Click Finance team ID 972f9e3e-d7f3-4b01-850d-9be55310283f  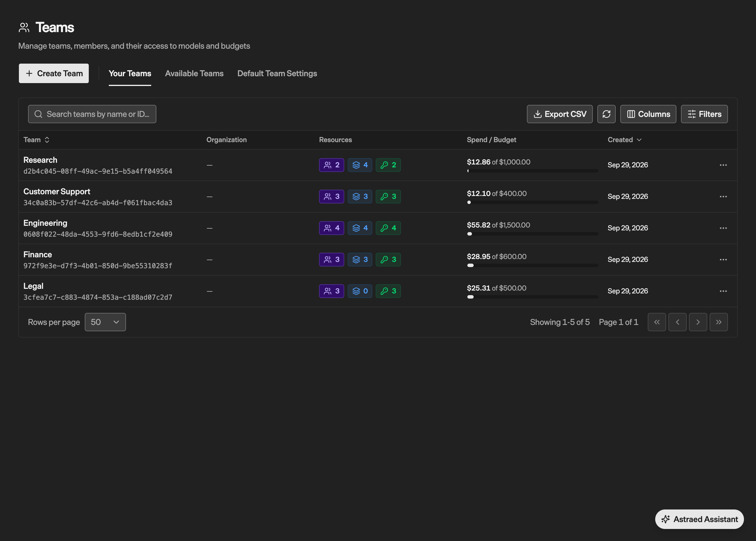[98, 266]
